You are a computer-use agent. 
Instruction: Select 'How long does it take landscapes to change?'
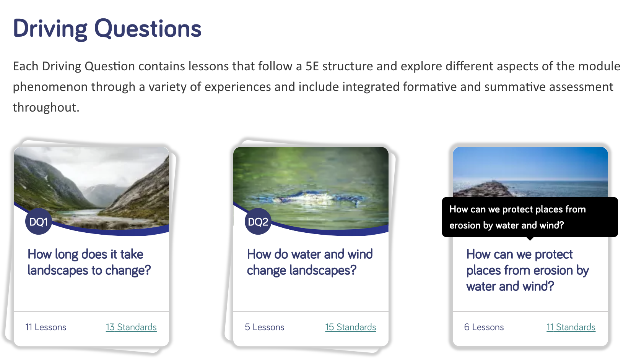click(89, 262)
